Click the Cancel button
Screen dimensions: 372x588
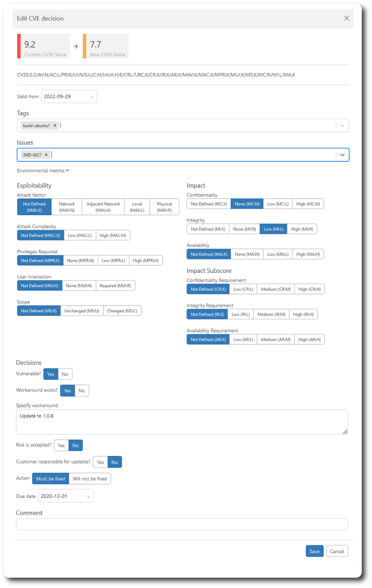(337, 551)
